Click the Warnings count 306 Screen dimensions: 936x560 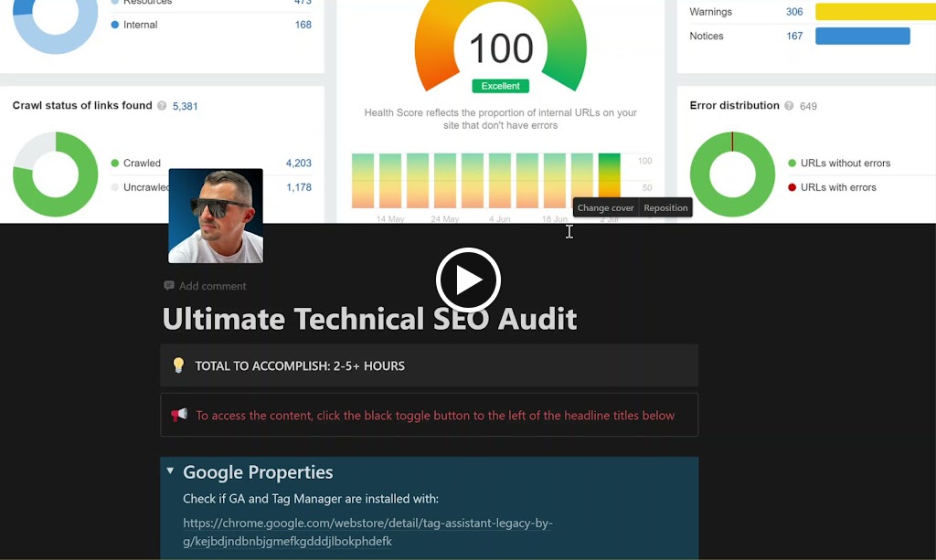click(x=794, y=11)
